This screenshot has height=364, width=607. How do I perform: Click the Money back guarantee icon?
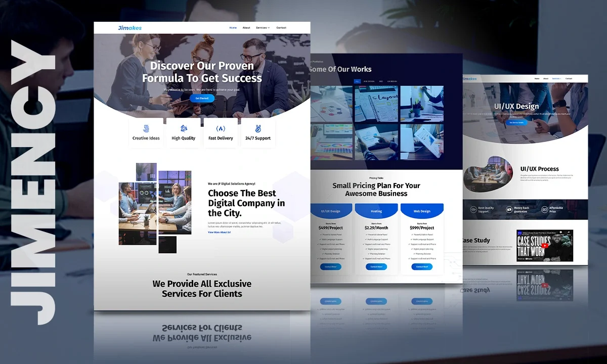(509, 209)
